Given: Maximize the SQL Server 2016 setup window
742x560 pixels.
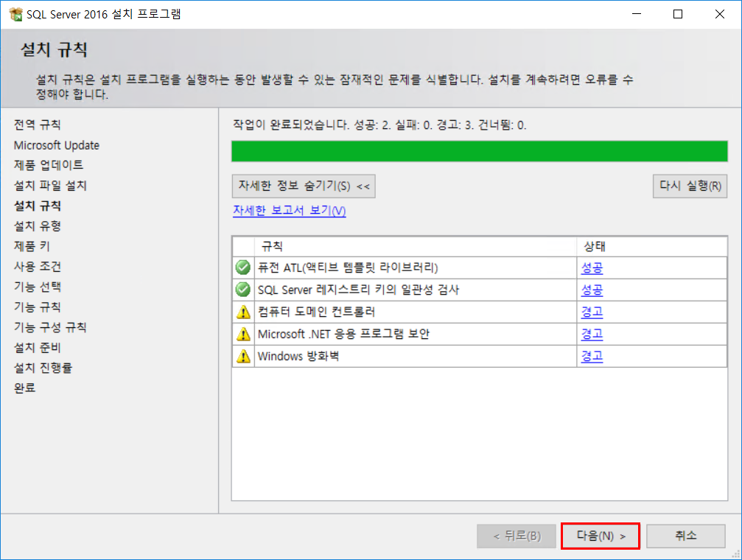Looking at the screenshot, I should [x=678, y=14].
